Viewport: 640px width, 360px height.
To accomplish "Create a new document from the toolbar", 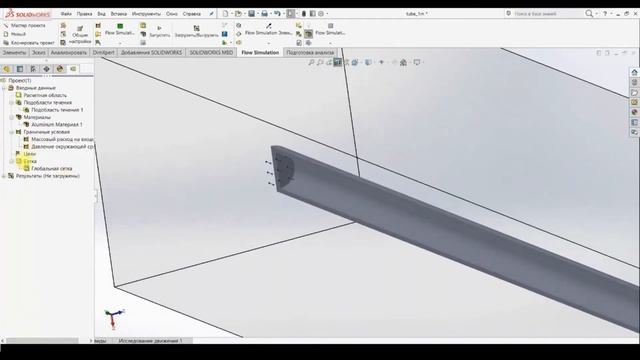I will pyautogui.click(x=225, y=14).
